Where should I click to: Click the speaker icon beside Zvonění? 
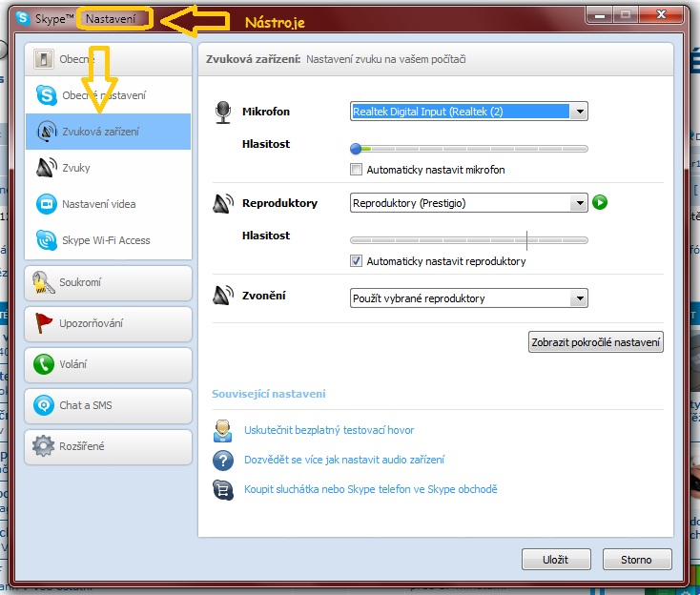point(223,296)
